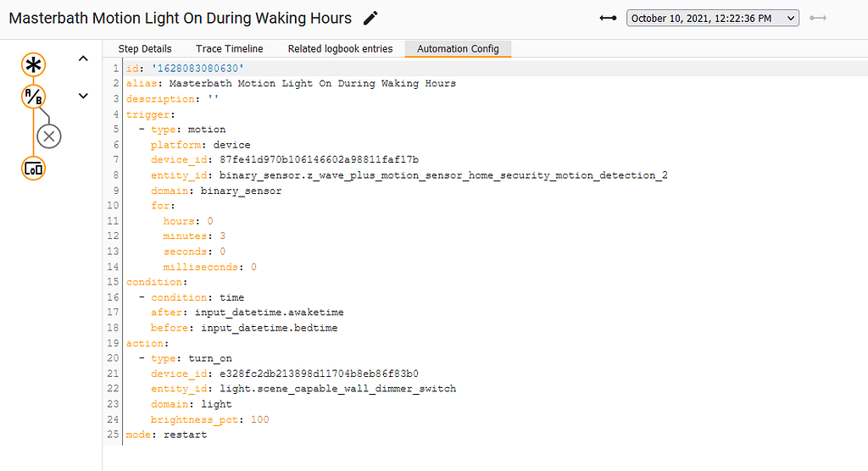
Task: Select the condition failed X node
Action: click(x=48, y=136)
